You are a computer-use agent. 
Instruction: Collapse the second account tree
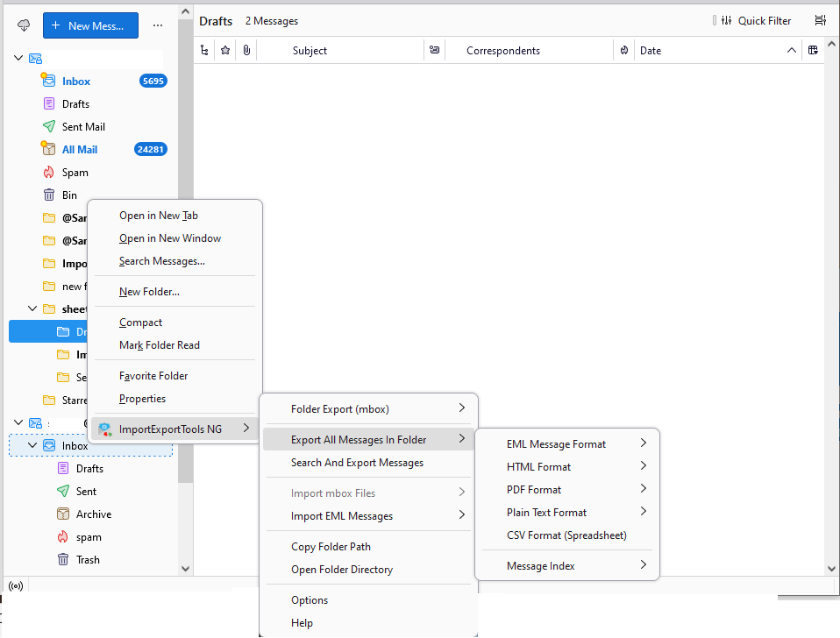pos(18,422)
